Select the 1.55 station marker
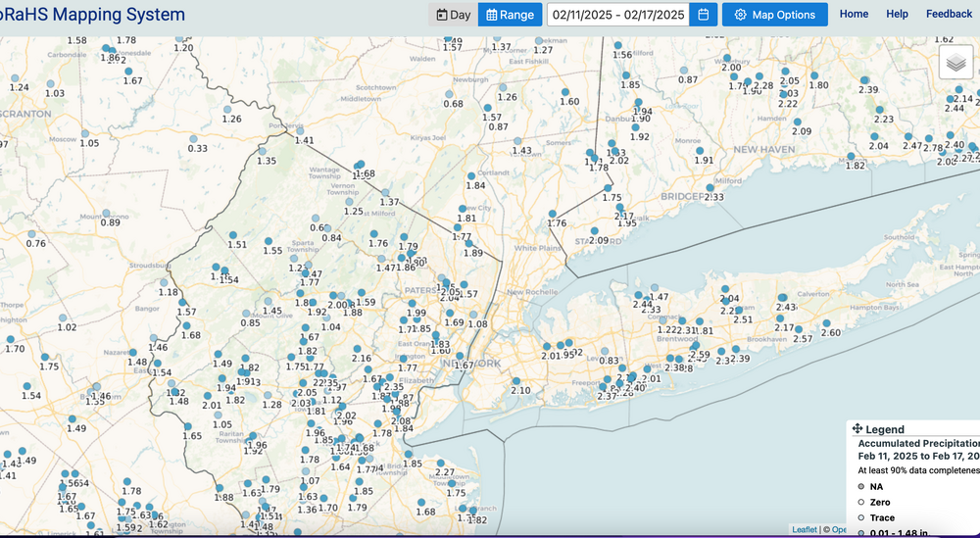The image size is (980, 538). click(x=269, y=241)
